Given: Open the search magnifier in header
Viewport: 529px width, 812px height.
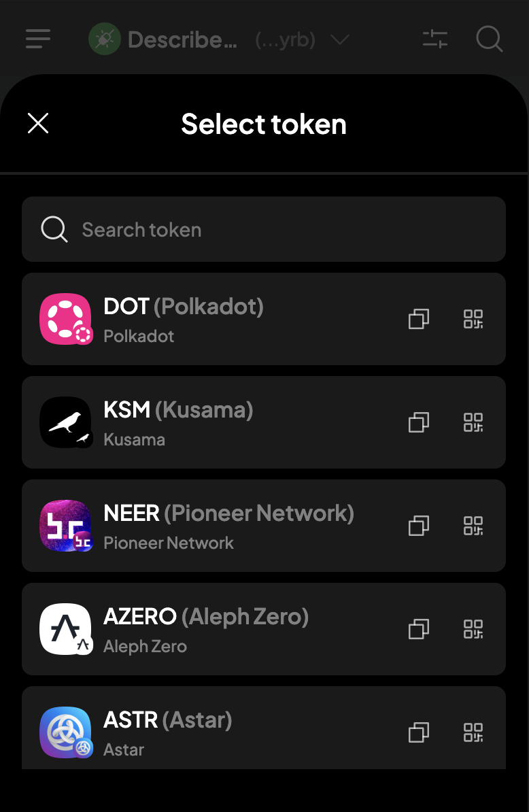Looking at the screenshot, I should [x=489, y=39].
